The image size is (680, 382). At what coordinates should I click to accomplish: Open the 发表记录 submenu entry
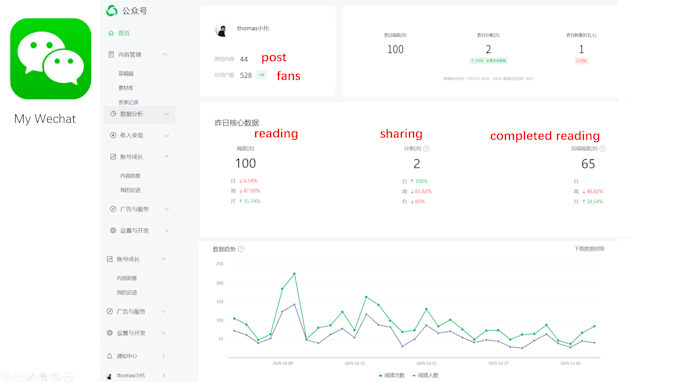(128, 102)
